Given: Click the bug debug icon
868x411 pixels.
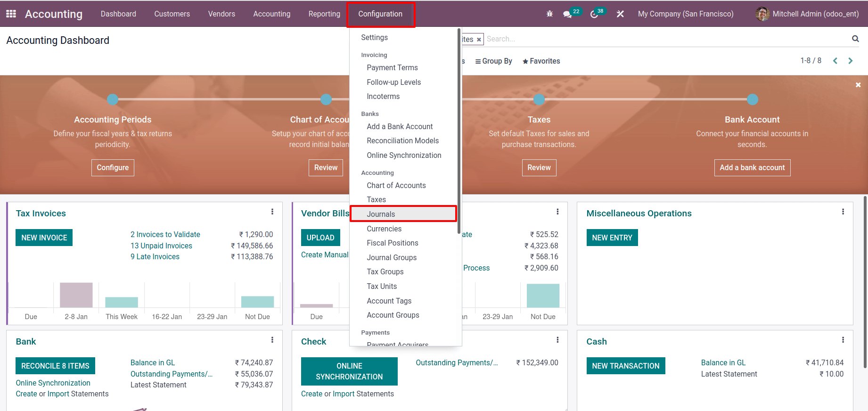Looking at the screenshot, I should [x=549, y=14].
